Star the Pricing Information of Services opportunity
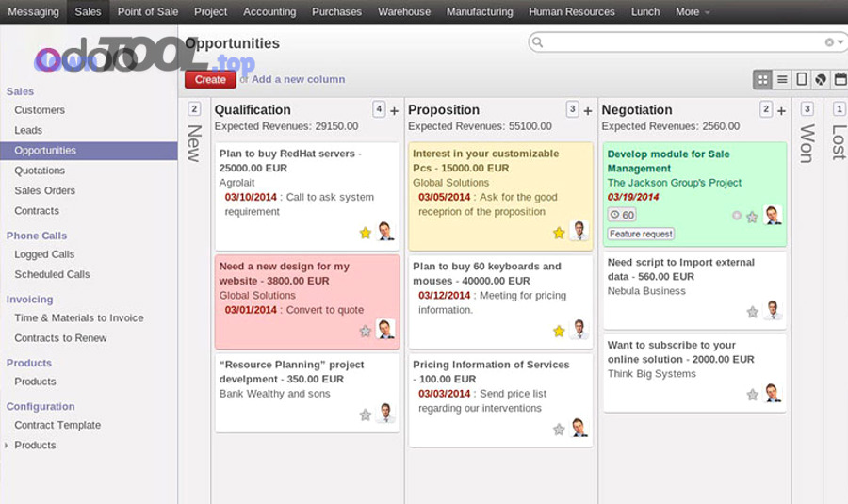This screenshot has width=848, height=504. (559, 430)
